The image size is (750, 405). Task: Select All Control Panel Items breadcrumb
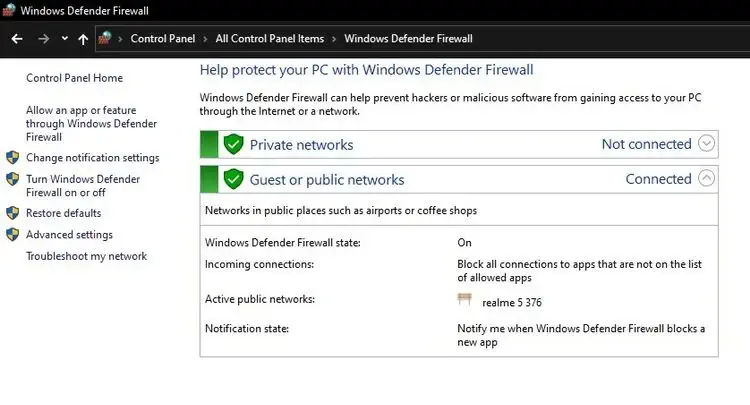pos(270,39)
